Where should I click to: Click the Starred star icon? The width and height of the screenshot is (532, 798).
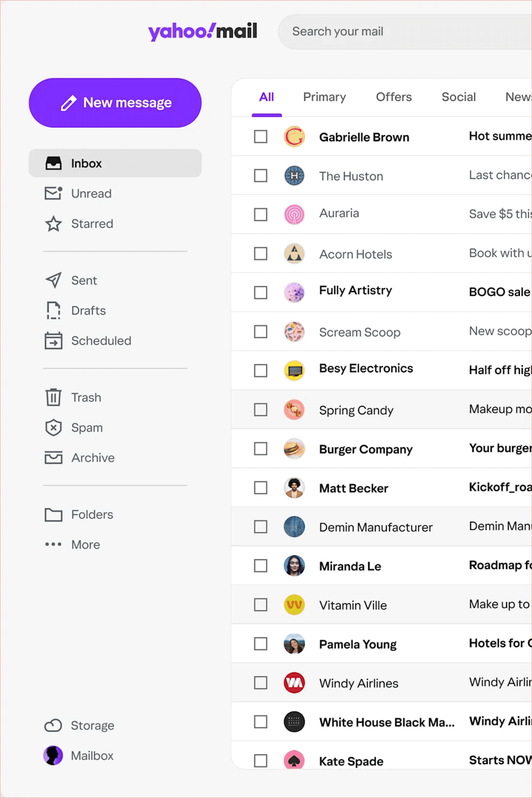tap(53, 224)
